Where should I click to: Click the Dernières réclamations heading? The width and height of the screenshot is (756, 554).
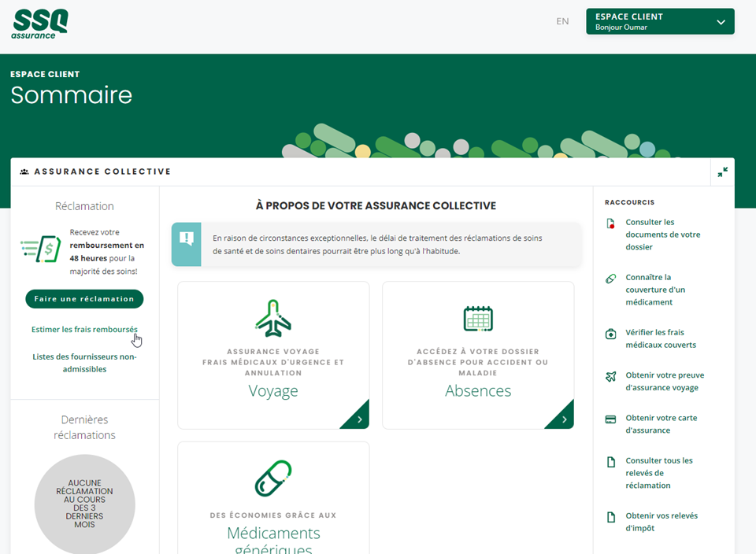84,427
